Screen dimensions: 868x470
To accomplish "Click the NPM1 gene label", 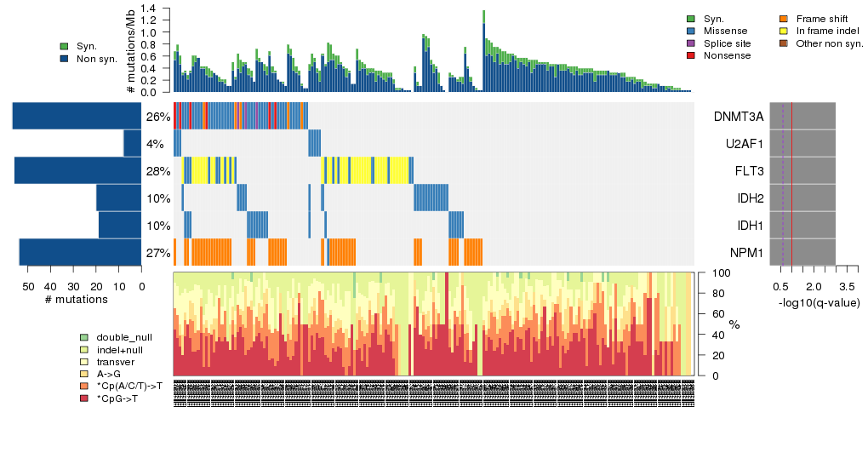I will click(x=746, y=253).
